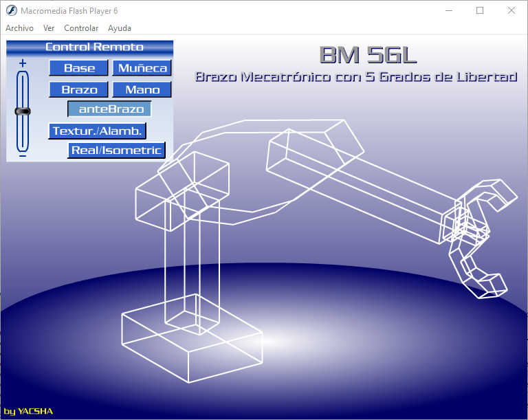Open the Ayuda menu

[x=120, y=28]
